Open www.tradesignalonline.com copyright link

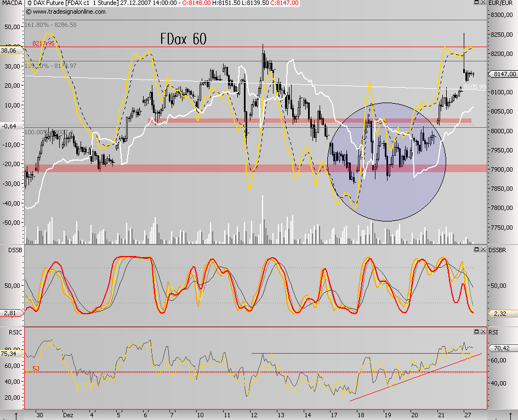tap(66, 12)
